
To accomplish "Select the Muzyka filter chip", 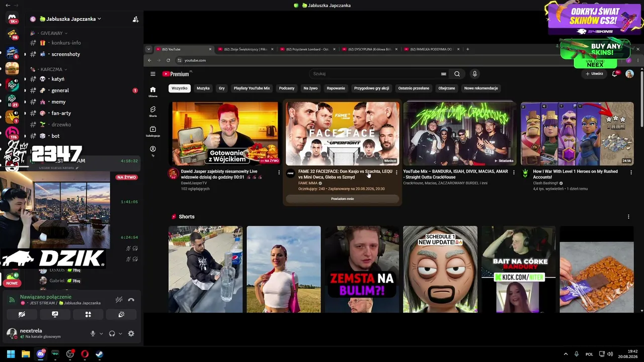I will (x=203, y=88).
